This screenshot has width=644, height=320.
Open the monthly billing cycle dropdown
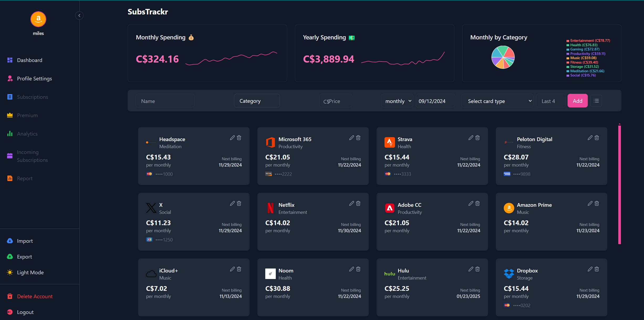click(x=397, y=101)
